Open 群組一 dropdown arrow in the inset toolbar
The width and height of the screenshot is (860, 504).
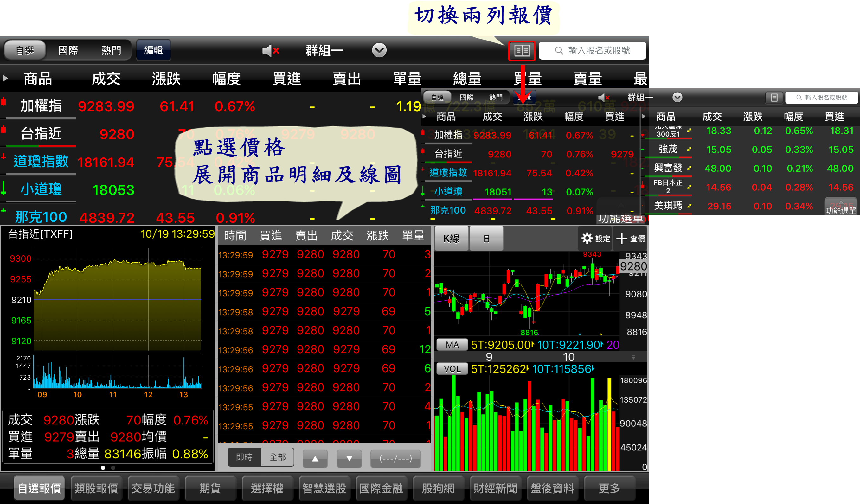point(677,97)
